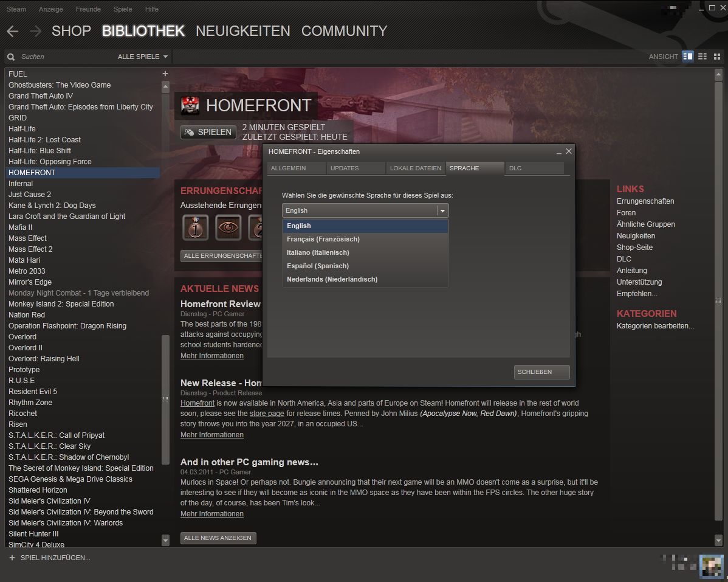Open the user avatar in bottom corner
This screenshot has width=728, height=582.
711,566
